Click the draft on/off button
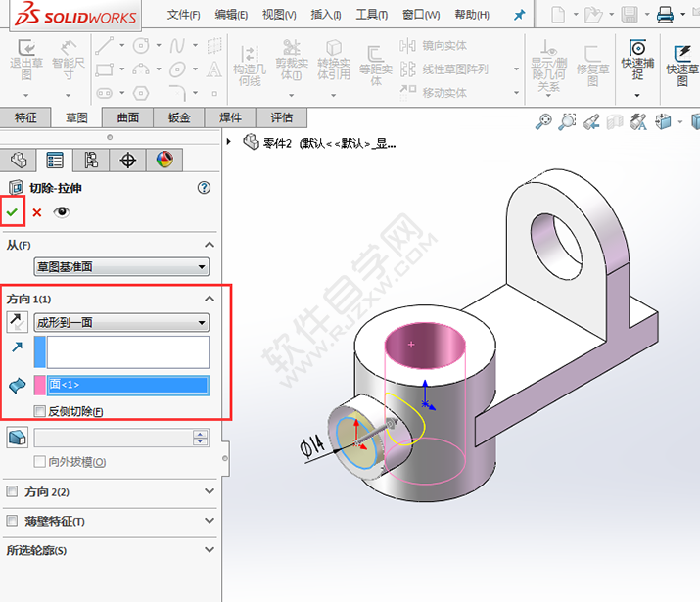 [x=17, y=437]
